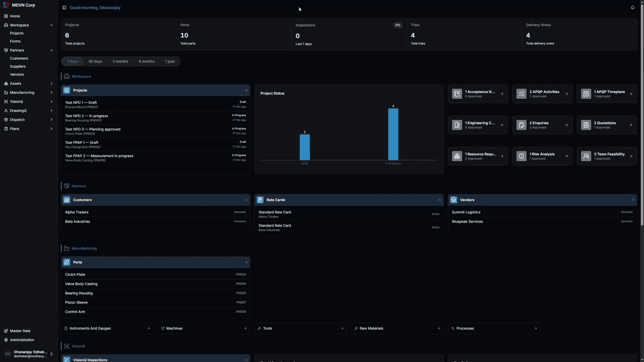The image size is (644, 362).
Task: Click the Projects panel header icon
Action: 66,90
